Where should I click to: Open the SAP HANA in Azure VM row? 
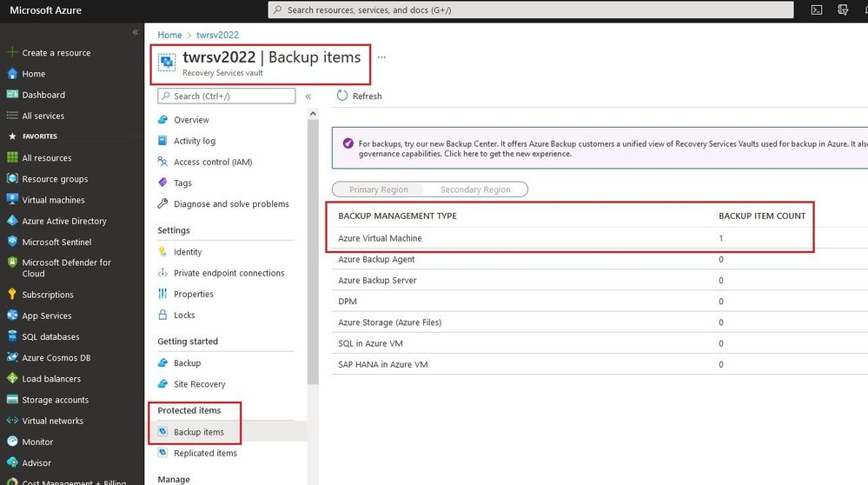coord(600,364)
